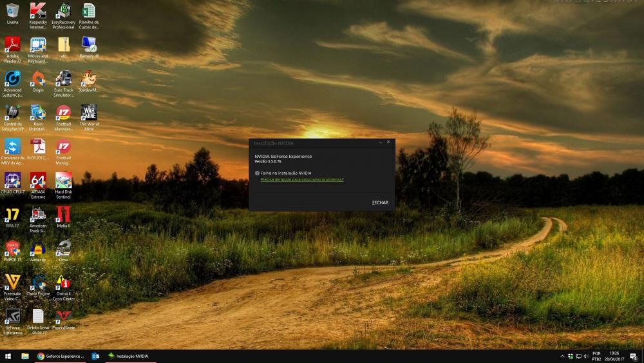The width and height of the screenshot is (644, 363).
Task: Switch to the Geforce Experience Chrome taskbar item
Action: 61,356
